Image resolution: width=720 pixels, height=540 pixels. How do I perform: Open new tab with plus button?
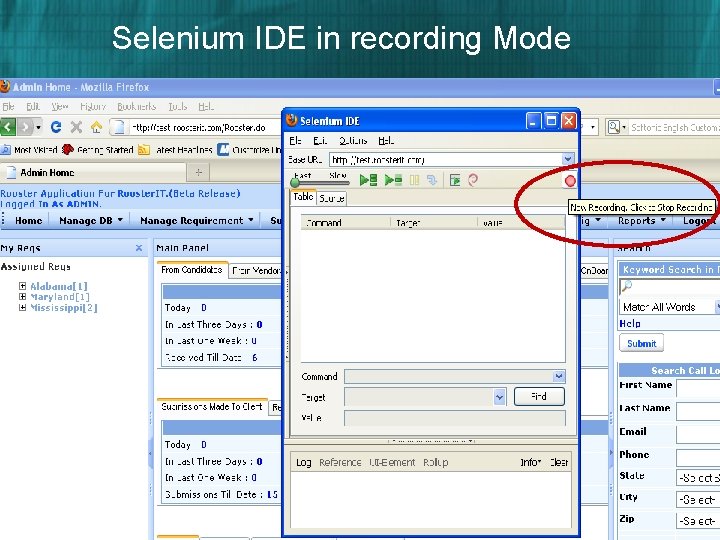[x=198, y=173]
